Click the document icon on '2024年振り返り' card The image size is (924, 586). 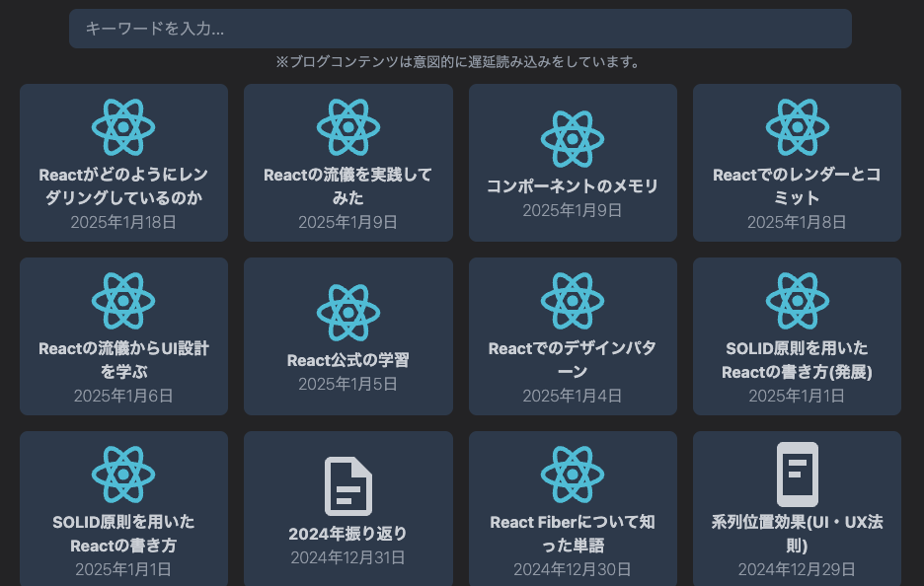(x=347, y=486)
